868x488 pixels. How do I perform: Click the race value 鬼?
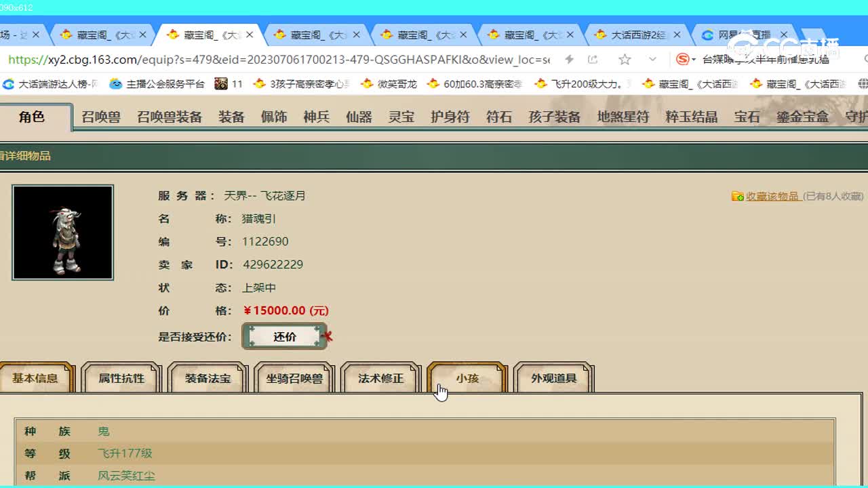[x=104, y=431]
